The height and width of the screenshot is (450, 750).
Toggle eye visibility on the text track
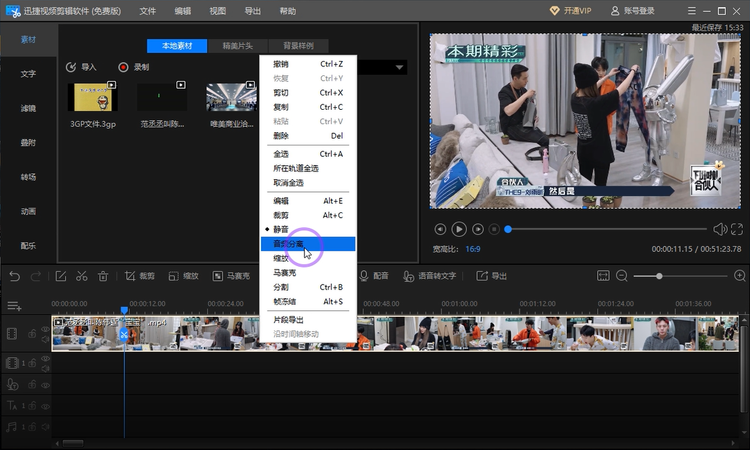coord(45,406)
